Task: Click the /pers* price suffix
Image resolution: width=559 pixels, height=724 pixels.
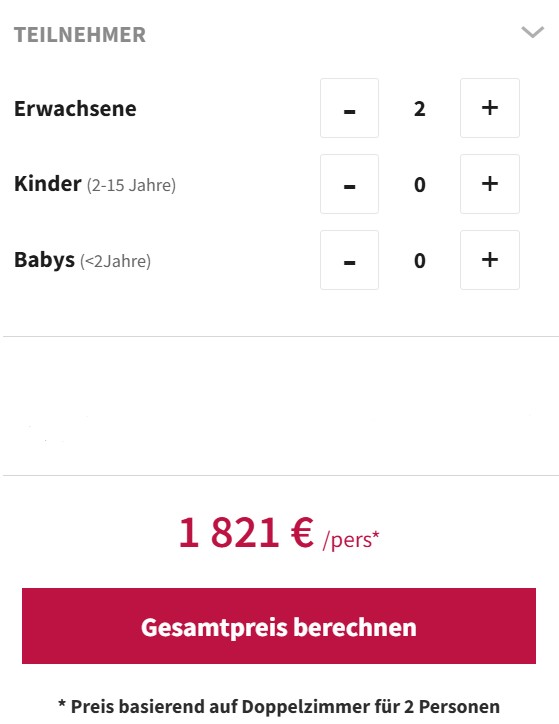Action: [351, 540]
